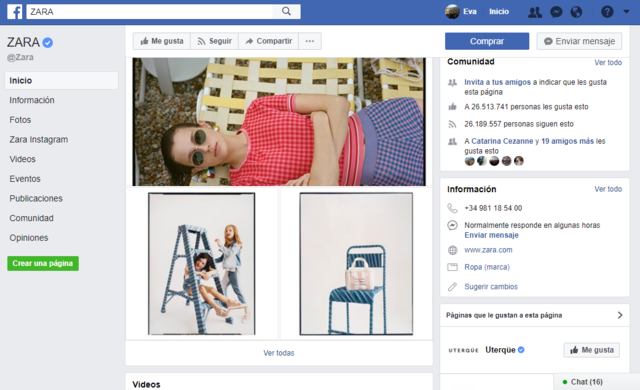Open the Opiniones sidebar item
Image resolution: width=640 pixels, height=390 pixels.
click(x=29, y=237)
